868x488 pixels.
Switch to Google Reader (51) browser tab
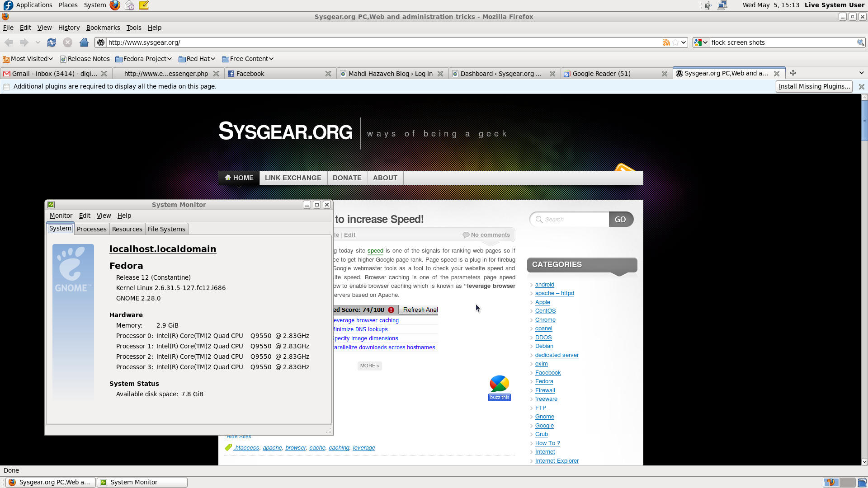coord(601,74)
